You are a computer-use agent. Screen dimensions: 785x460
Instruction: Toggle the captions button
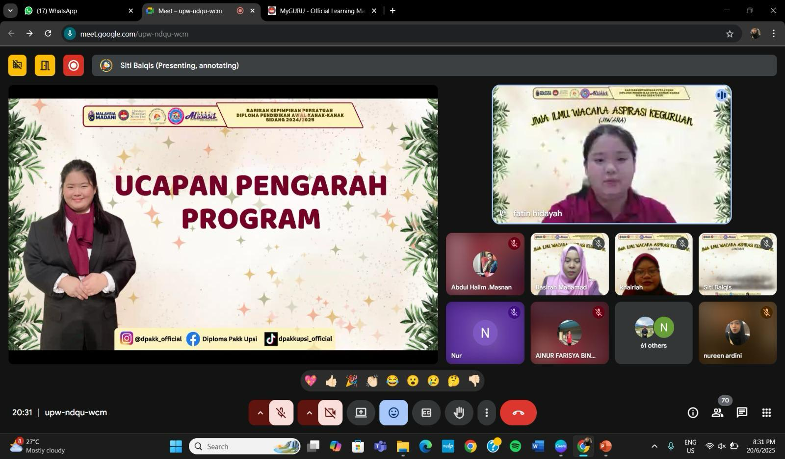point(426,412)
